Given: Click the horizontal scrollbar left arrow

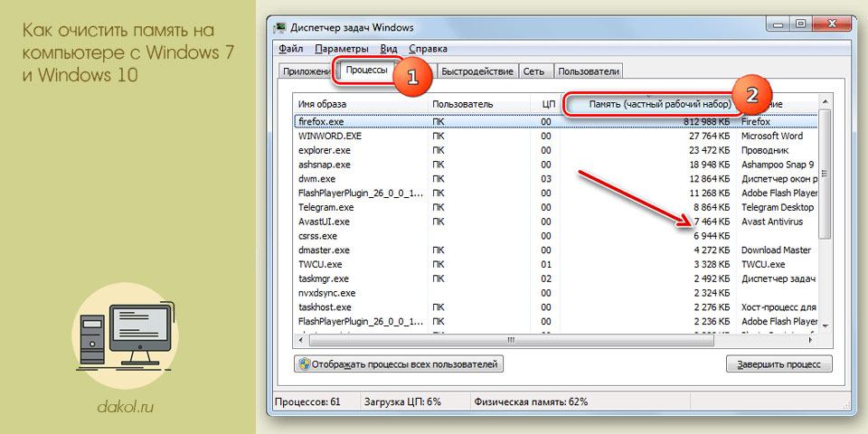Looking at the screenshot, I should tap(300, 339).
